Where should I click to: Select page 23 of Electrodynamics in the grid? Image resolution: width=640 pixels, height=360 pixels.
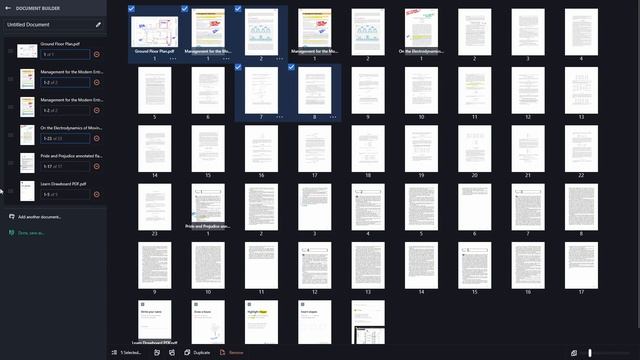coord(155,207)
